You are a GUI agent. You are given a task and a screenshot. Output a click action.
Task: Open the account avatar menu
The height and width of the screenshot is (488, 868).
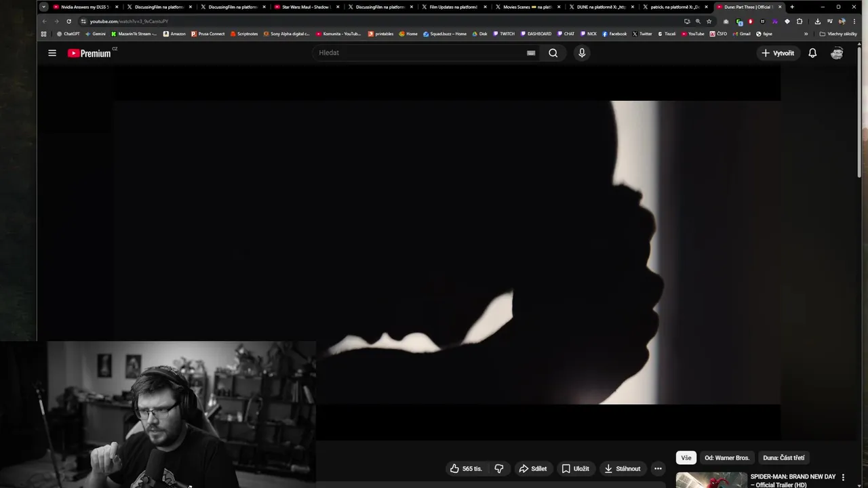click(x=837, y=53)
